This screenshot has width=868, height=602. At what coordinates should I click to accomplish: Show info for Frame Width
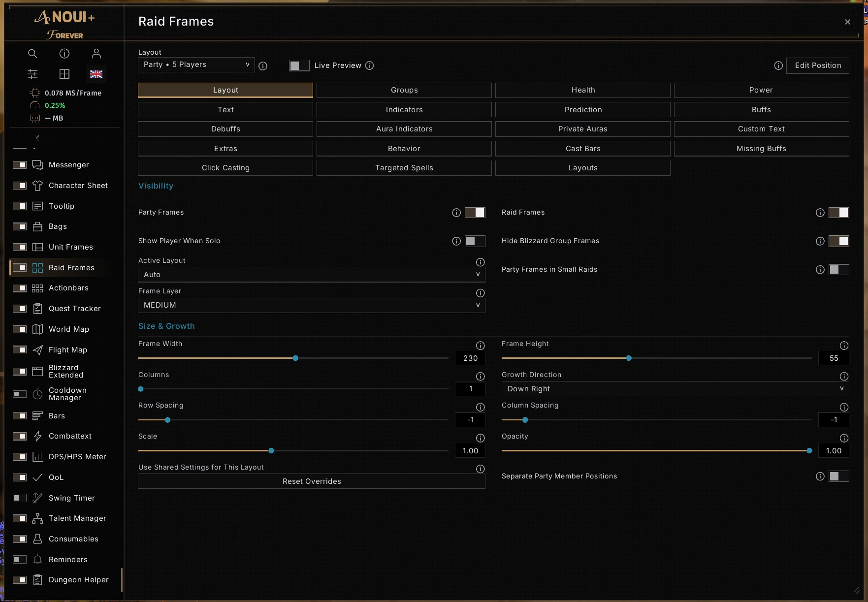click(481, 346)
